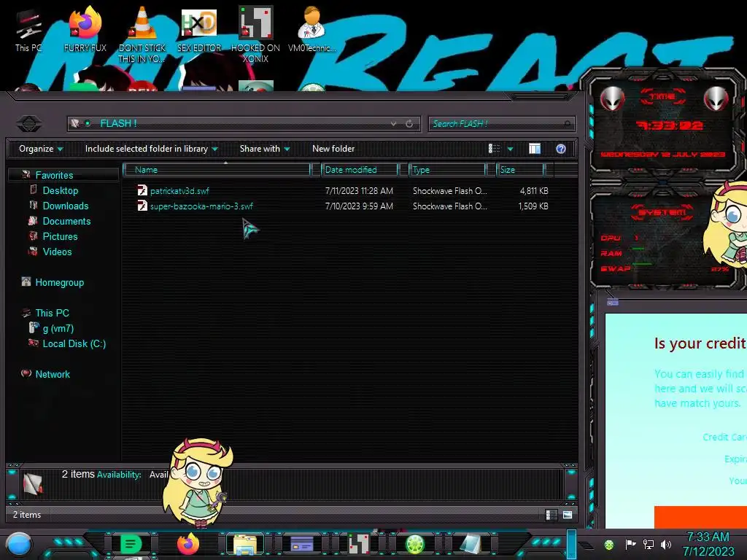Open Action Center flag tray icon
The width and height of the screenshot is (747, 560).
(x=630, y=544)
